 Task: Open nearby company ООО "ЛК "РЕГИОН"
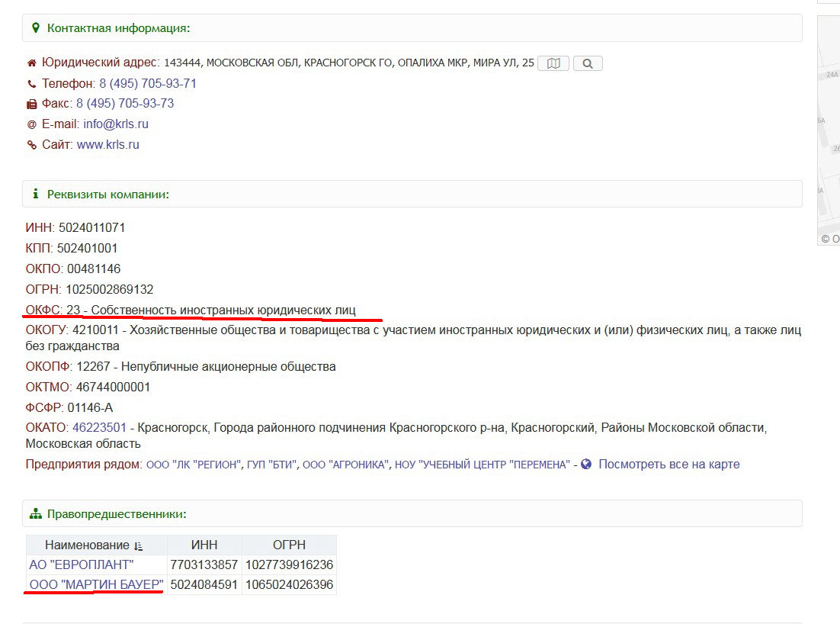[194, 465]
